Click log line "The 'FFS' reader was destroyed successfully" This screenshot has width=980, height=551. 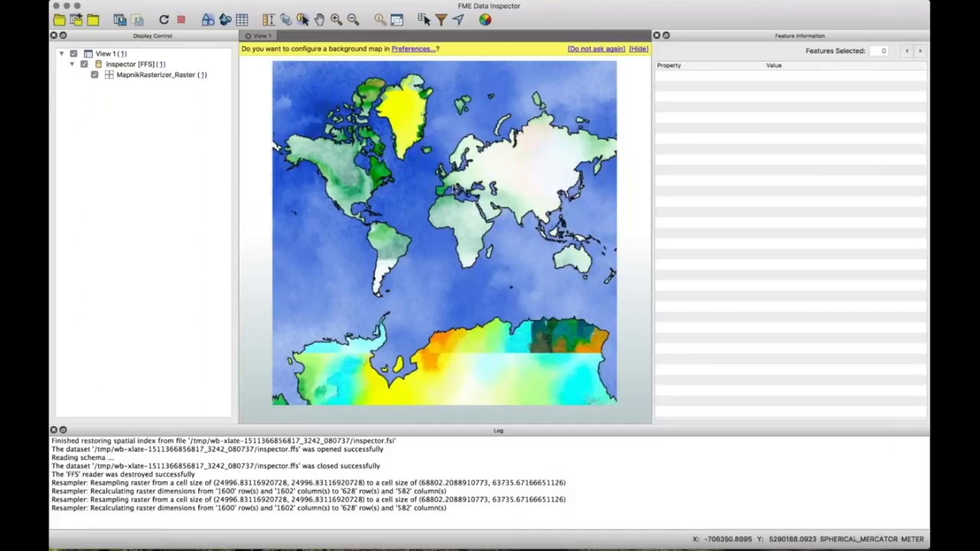click(123, 474)
